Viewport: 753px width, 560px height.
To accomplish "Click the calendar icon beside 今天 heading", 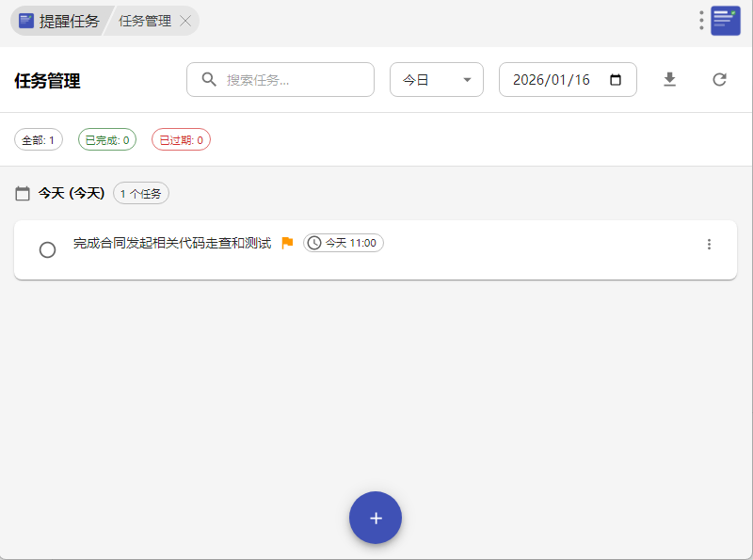I will point(24,194).
